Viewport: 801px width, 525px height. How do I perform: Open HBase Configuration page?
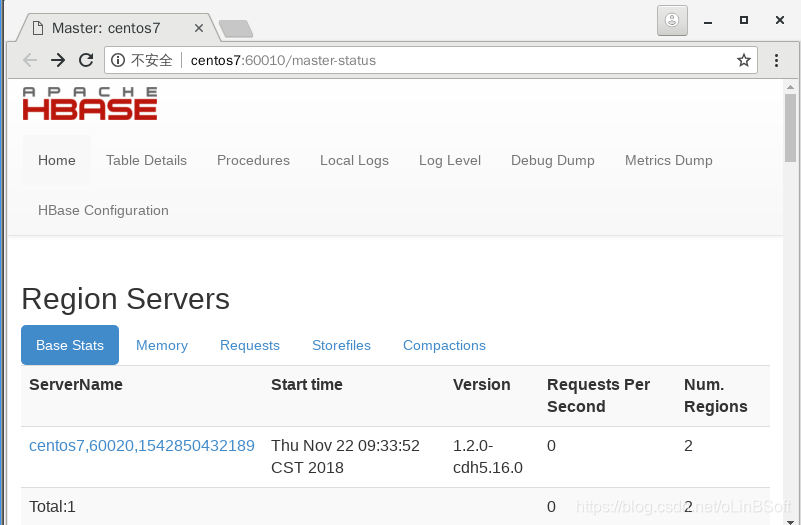point(103,210)
